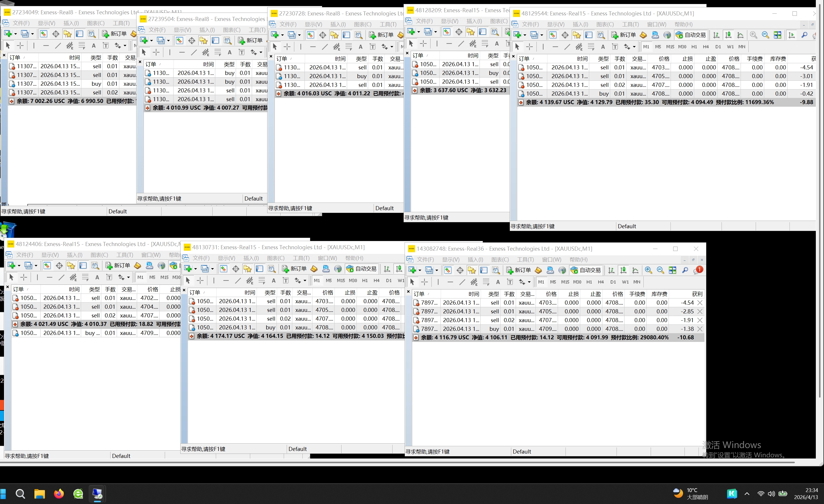Open Firefox from the taskbar
The image size is (824, 504).
pos(59,494)
